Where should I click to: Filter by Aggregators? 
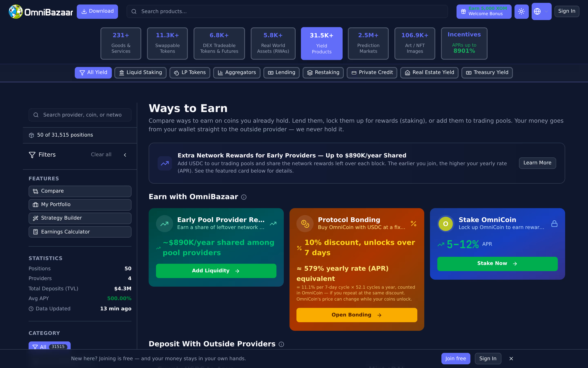click(x=237, y=73)
